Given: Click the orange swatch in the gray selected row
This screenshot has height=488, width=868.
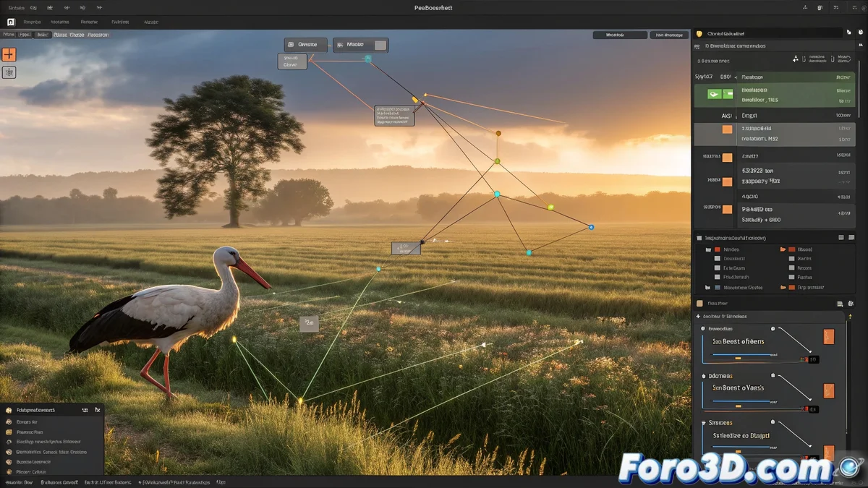Looking at the screenshot, I should click(x=727, y=129).
